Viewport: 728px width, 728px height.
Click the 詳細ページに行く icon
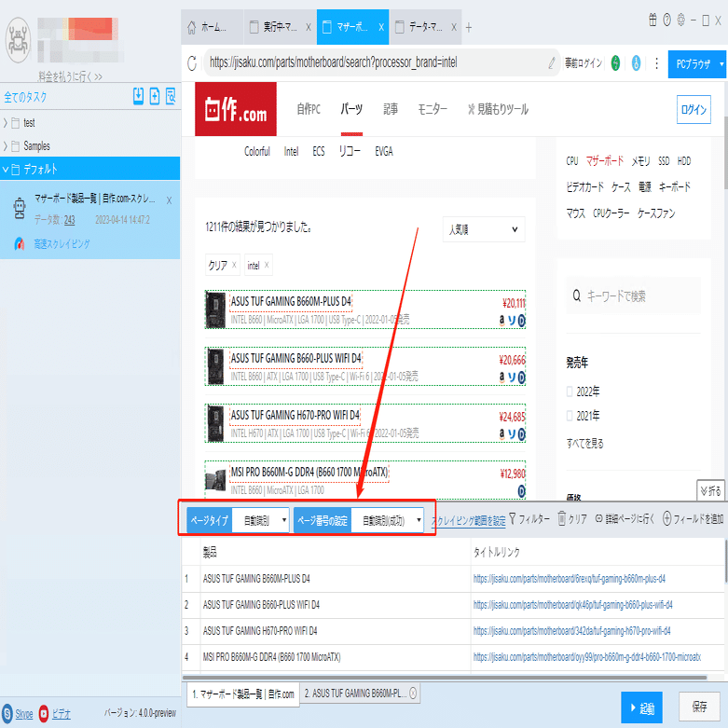(599, 518)
